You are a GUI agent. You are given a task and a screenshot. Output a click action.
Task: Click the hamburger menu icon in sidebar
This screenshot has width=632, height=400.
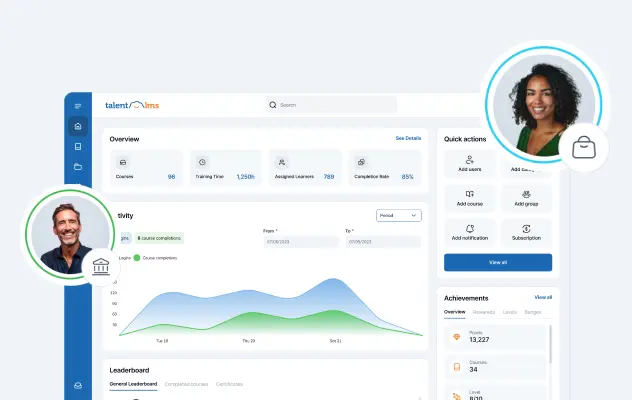pos(78,106)
